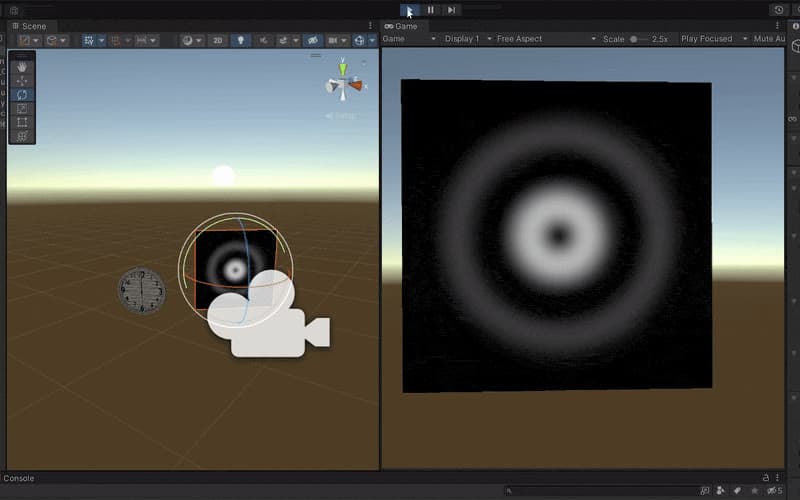Open Play Focused dropdown
The image size is (800, 500).
pos(714,39)
